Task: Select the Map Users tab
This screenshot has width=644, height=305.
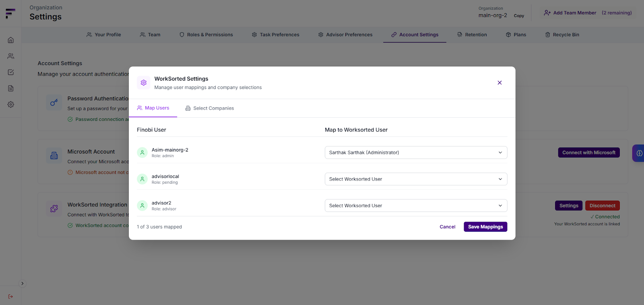Action: click(x=153, y=108)
